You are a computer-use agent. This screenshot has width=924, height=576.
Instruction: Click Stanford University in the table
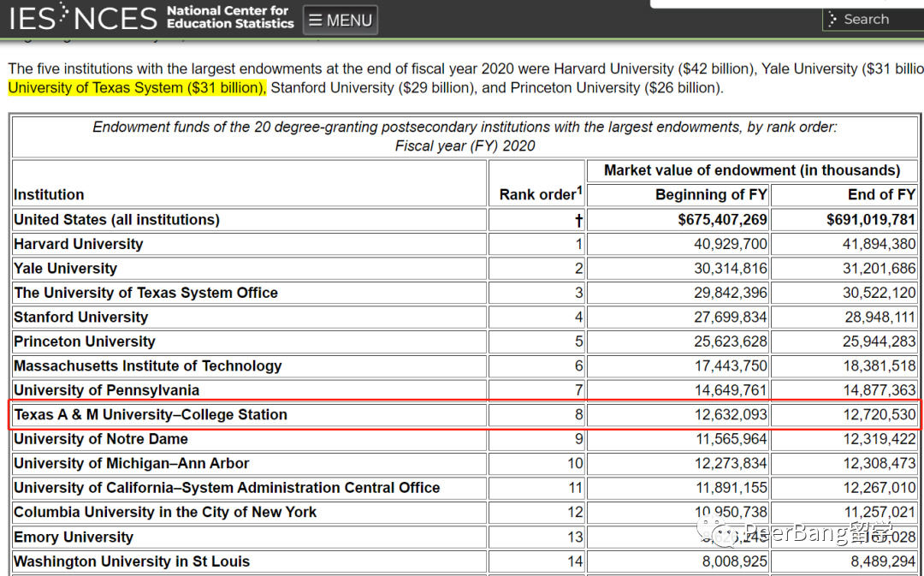coord(80,318)
